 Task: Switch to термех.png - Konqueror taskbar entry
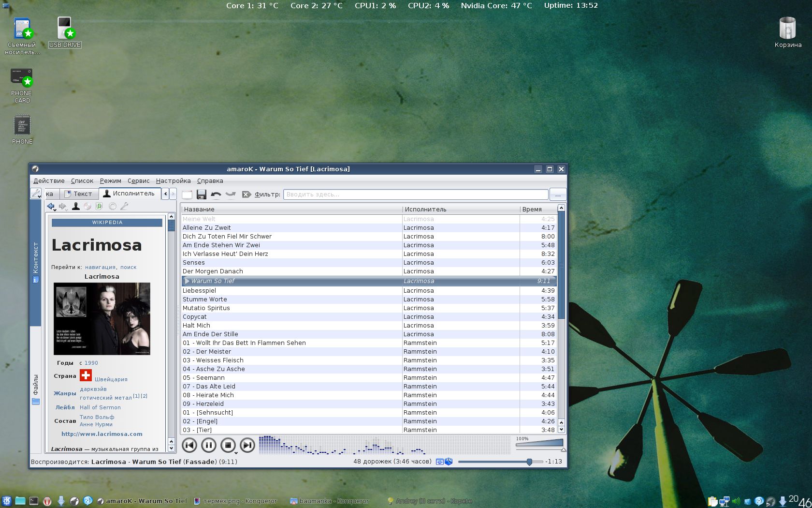[x=236, y=501]
